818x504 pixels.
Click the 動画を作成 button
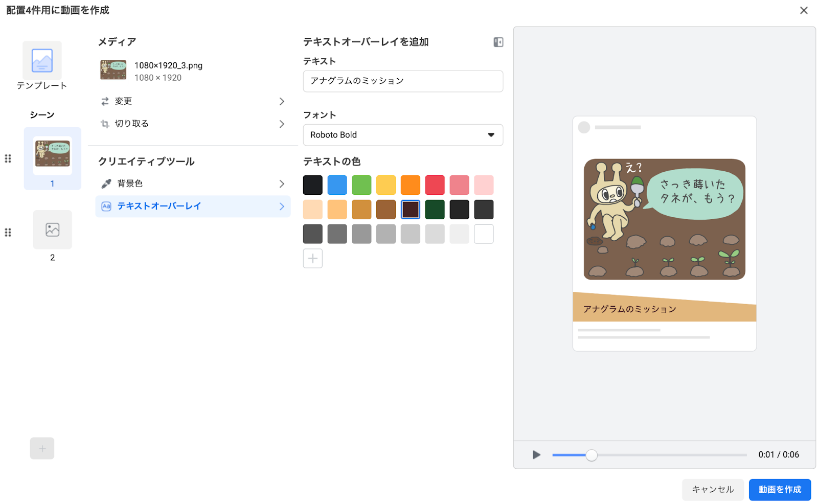780,490
